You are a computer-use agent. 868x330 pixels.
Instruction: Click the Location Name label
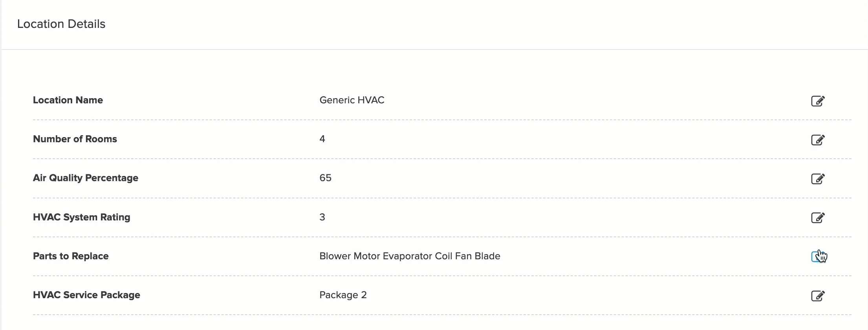point(68,100)
